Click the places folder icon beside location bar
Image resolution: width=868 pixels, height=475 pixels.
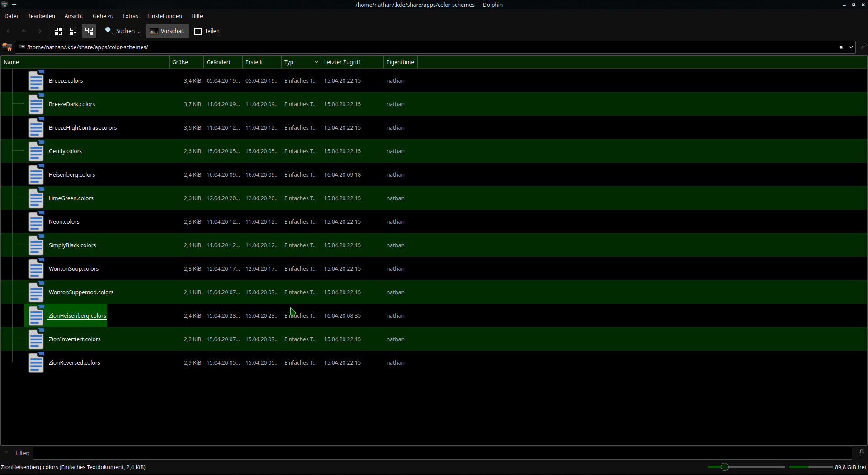[x=7, y=47]
